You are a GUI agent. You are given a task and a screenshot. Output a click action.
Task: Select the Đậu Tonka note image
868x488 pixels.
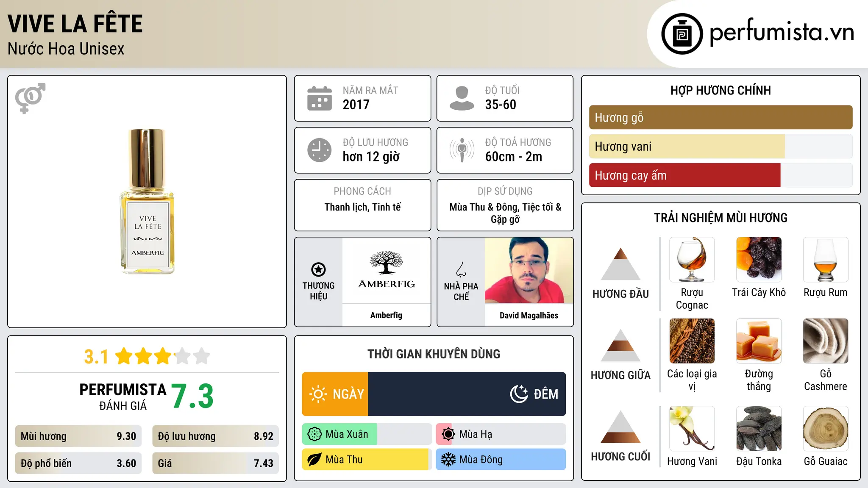(x=759, y=429)
